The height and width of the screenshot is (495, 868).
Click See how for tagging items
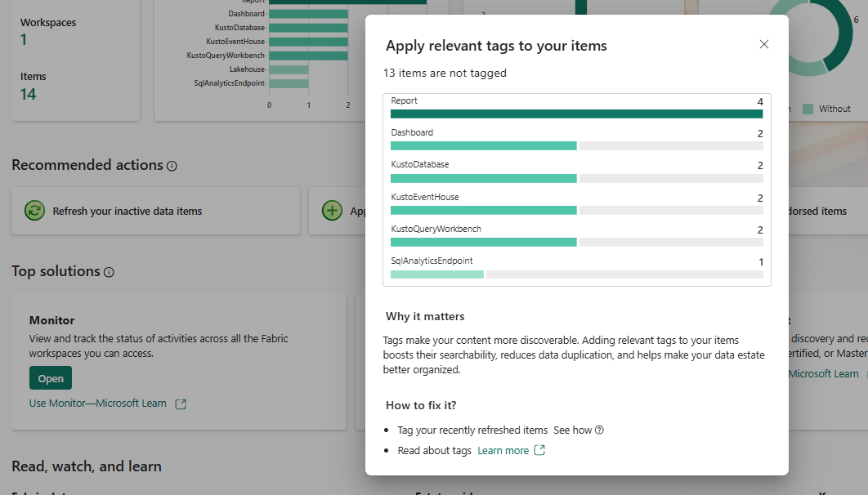click(572, 430)
